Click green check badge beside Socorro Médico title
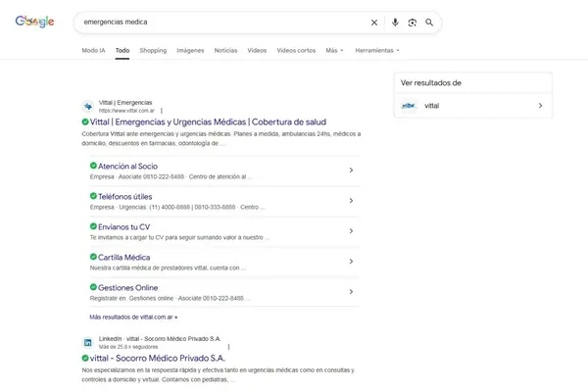Screen dimensions: 588x392 [85, 358]
